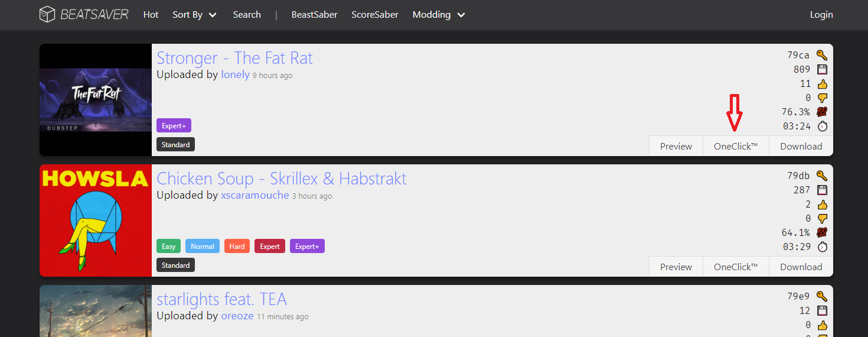Open the Stronger - The Fat Rat title
868x337 pixels.
[x=234, y=58]
